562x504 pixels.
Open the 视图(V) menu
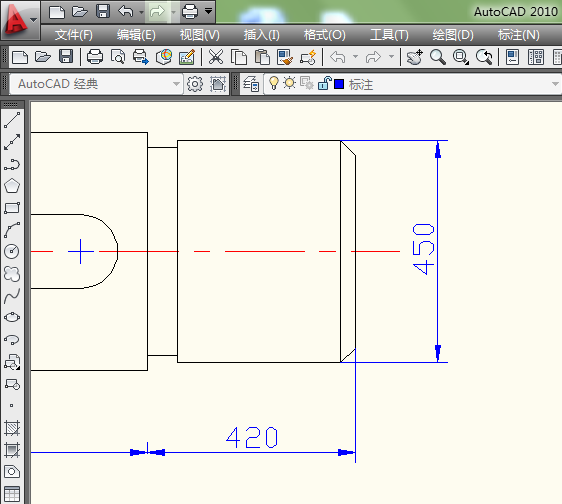[200, 35]
